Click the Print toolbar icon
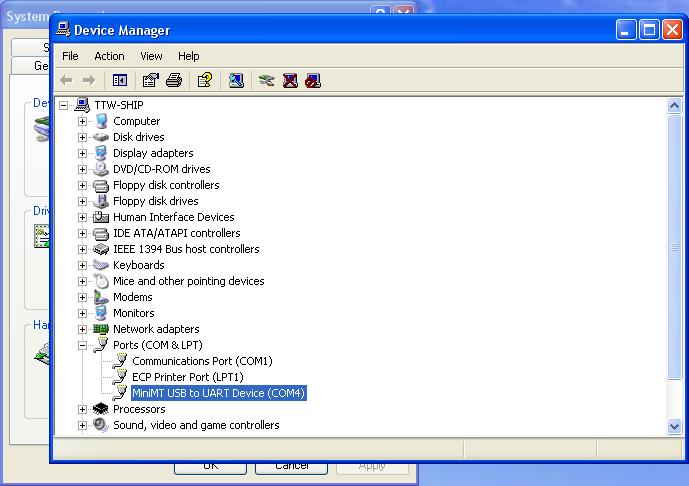Image resolution: width=689 pixels, height=486 pixels. (173, 80)
